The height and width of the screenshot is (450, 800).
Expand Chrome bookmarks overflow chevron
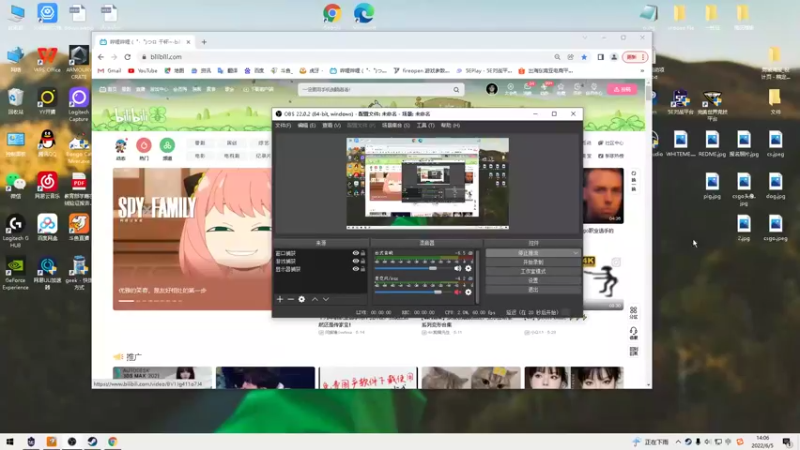pos(642,71)
